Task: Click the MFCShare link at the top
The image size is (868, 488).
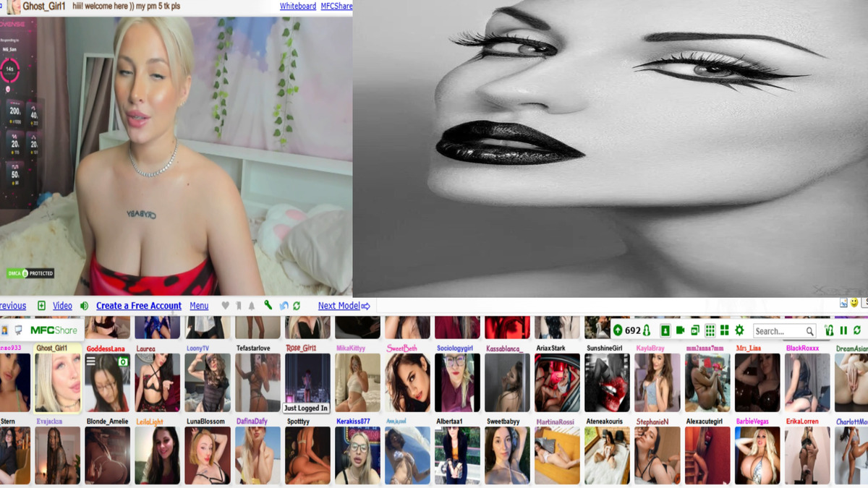Action: click(x=336, y=6)
